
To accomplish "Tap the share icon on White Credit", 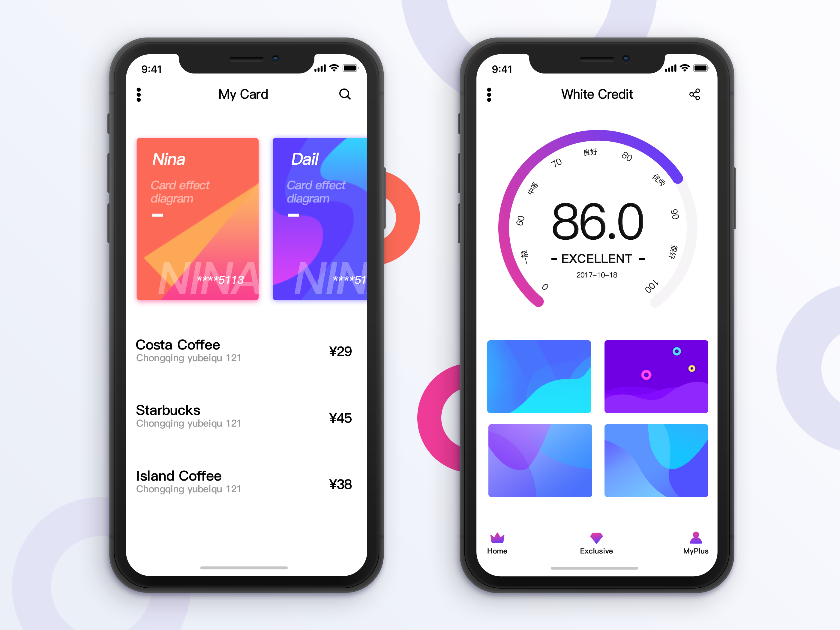I will coord(694,94).
